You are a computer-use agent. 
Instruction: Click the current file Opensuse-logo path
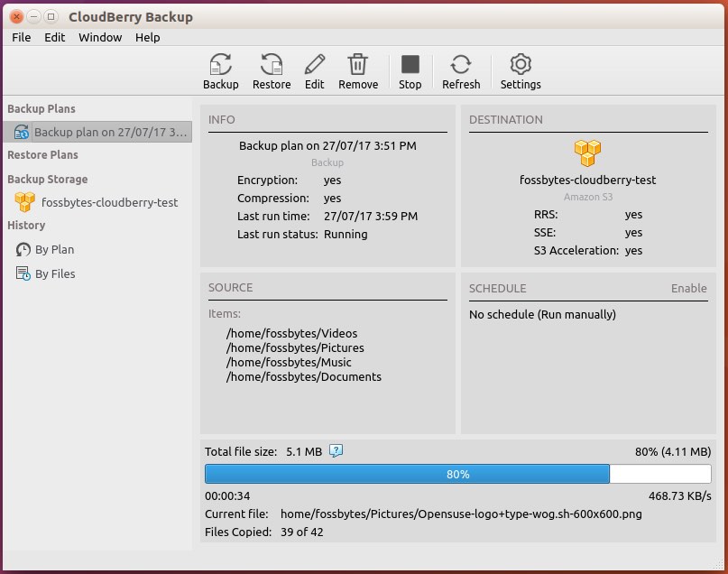coord(461,514)
